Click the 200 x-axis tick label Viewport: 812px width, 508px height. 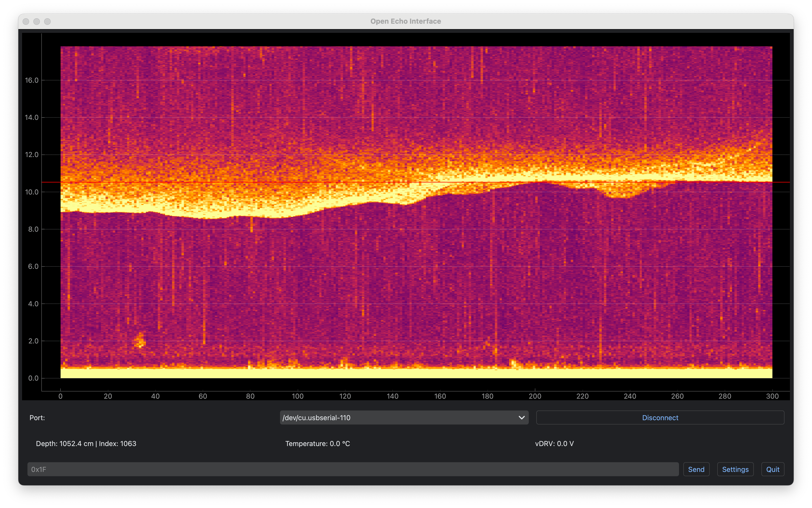pos(535,396)
